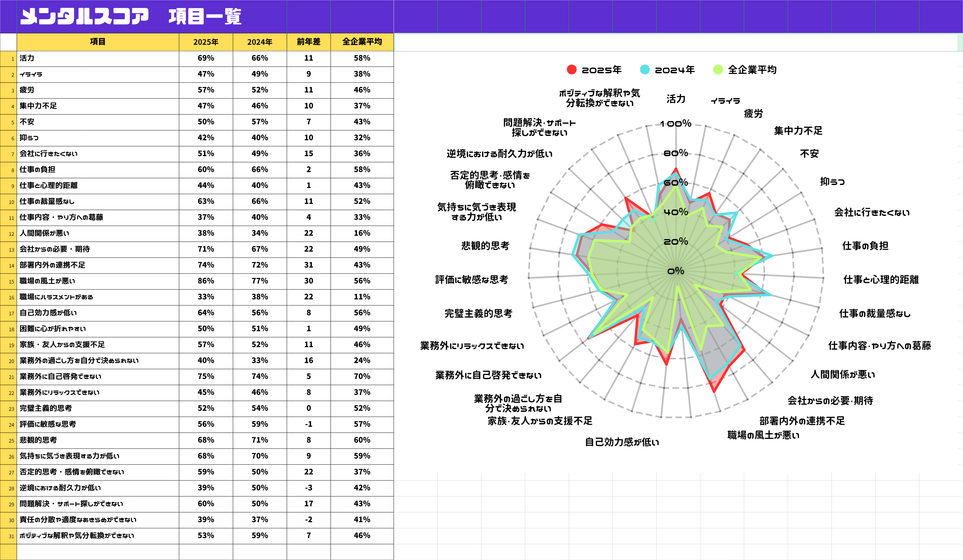Click 16% average in 人間関係が悪い row
The width and height of the screenshot is (963, 560).
362,233
